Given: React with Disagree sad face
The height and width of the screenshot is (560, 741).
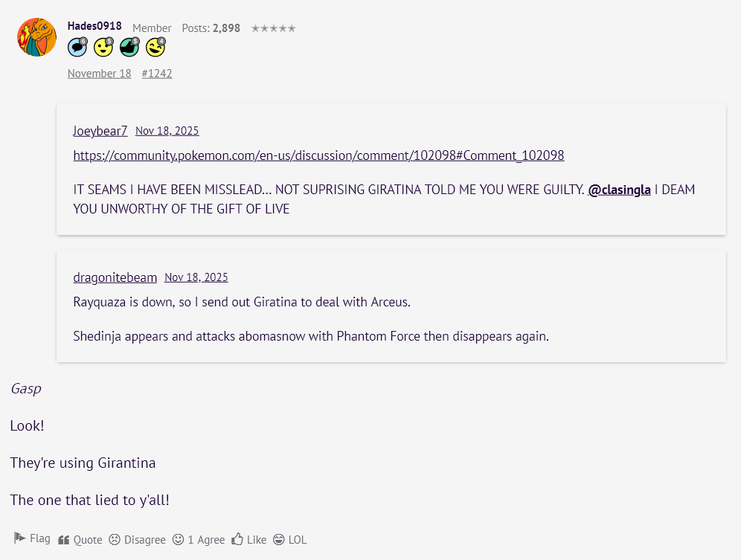Looking at the screenshot, I should (137, 540).
